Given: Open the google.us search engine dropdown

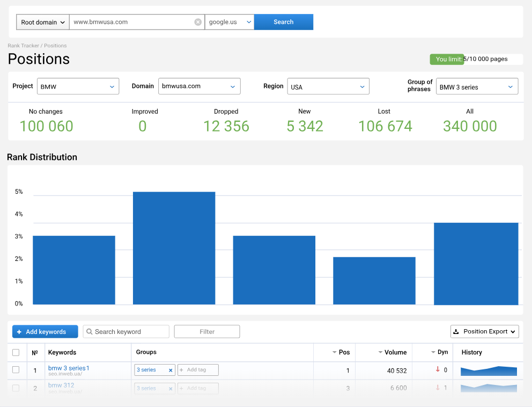Looking at the screenshot, I should click(x=230, y=21).
